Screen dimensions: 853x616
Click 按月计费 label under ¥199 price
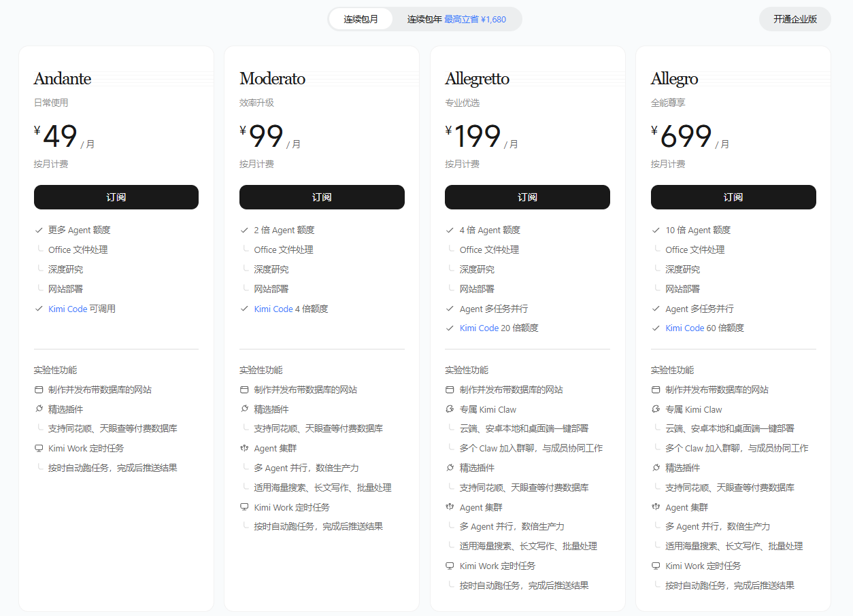[x=462, y=164]
